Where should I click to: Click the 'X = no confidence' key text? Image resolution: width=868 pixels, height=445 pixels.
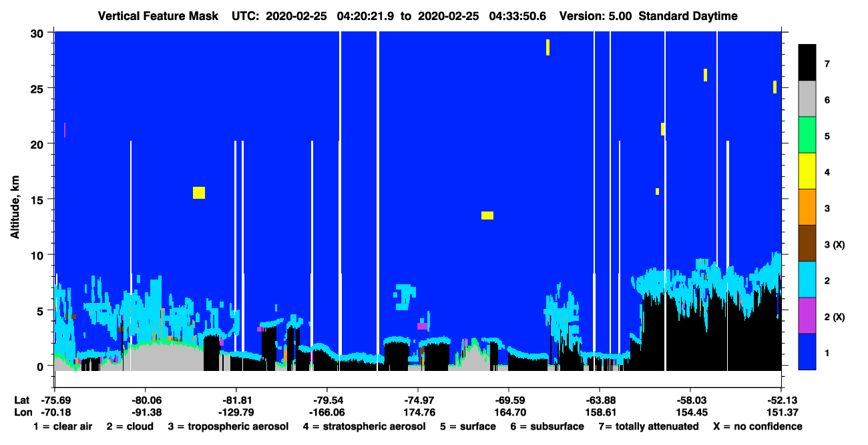pyautogui.click(x=757, y=426)
